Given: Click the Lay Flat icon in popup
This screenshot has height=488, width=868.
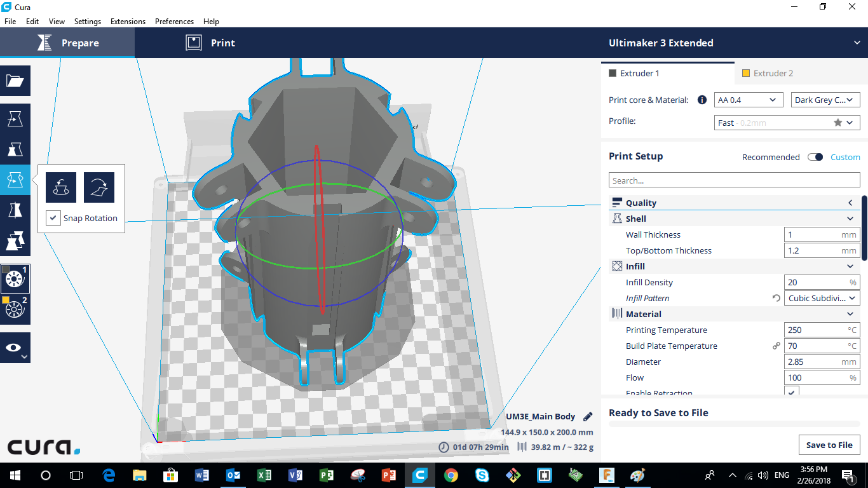Looking at the screenshot, I should (99, 187).
